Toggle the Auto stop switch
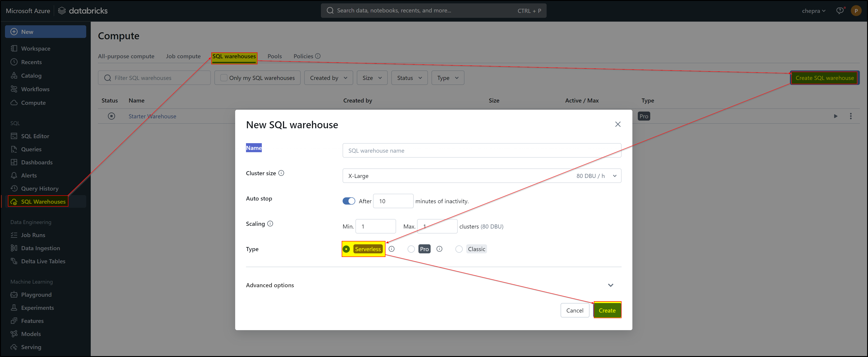Image resolution: width=868 pixels, height=357 pixels. coord(349,201)
